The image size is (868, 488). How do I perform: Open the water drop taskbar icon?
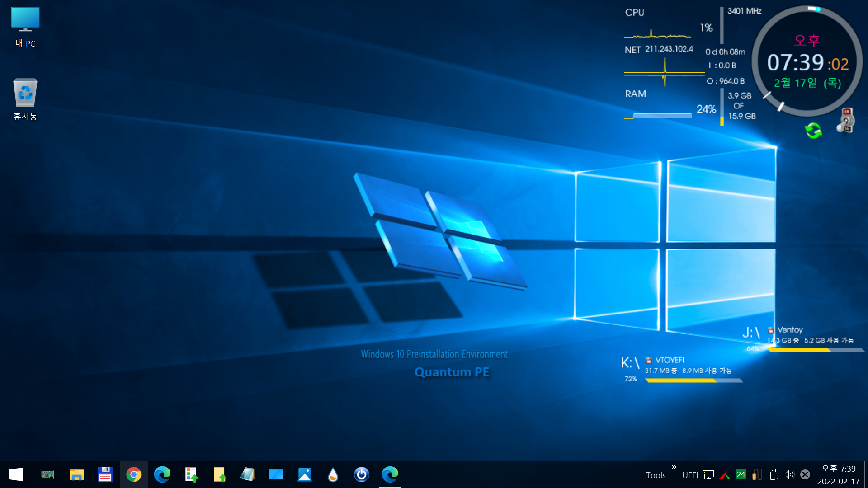pos(333,474)
